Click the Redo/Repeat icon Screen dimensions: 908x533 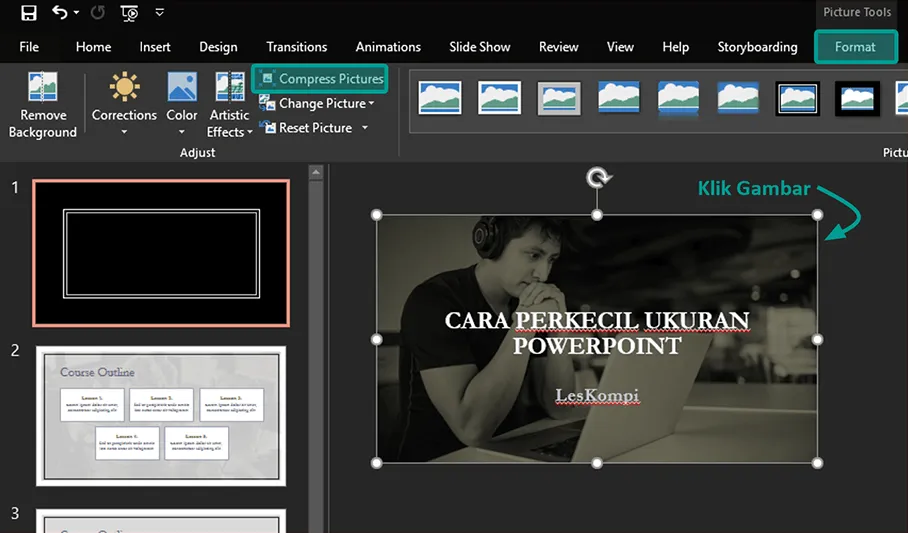point(97,12)
